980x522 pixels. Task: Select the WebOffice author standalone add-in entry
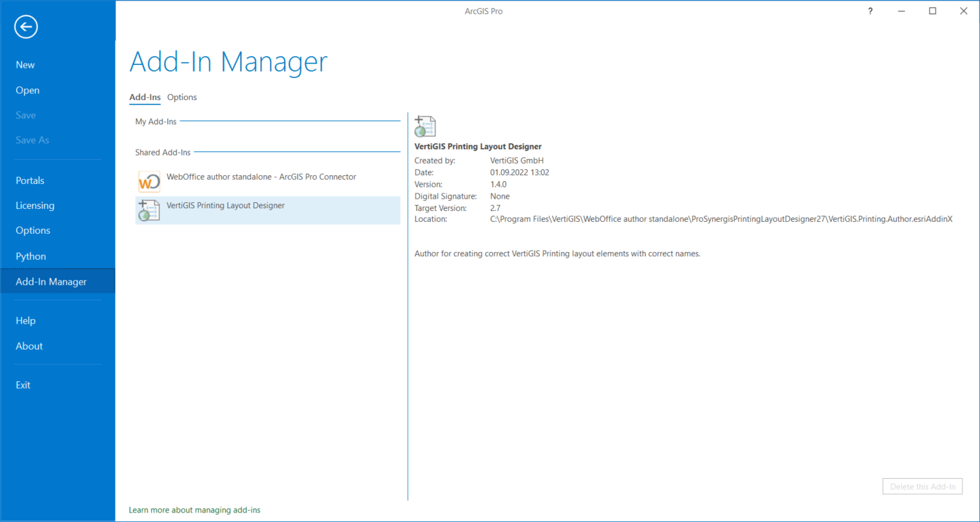coord(261,176)
